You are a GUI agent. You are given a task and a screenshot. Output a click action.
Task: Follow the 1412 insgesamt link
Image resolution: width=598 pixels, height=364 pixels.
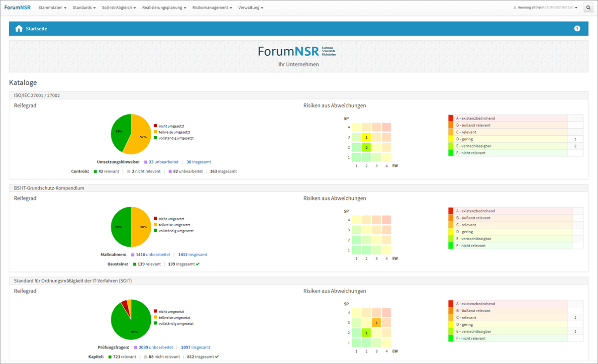click(193, 255)
